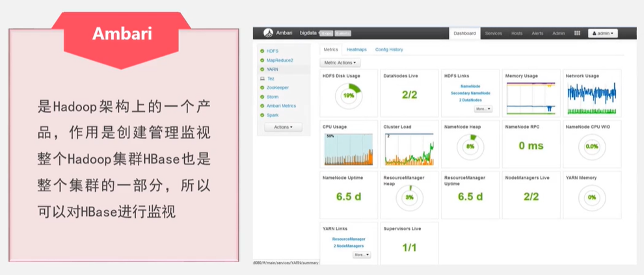This screenshot has width=644, height=275.
Task: Open the admin user dropdown
Action: pos(602,33)
